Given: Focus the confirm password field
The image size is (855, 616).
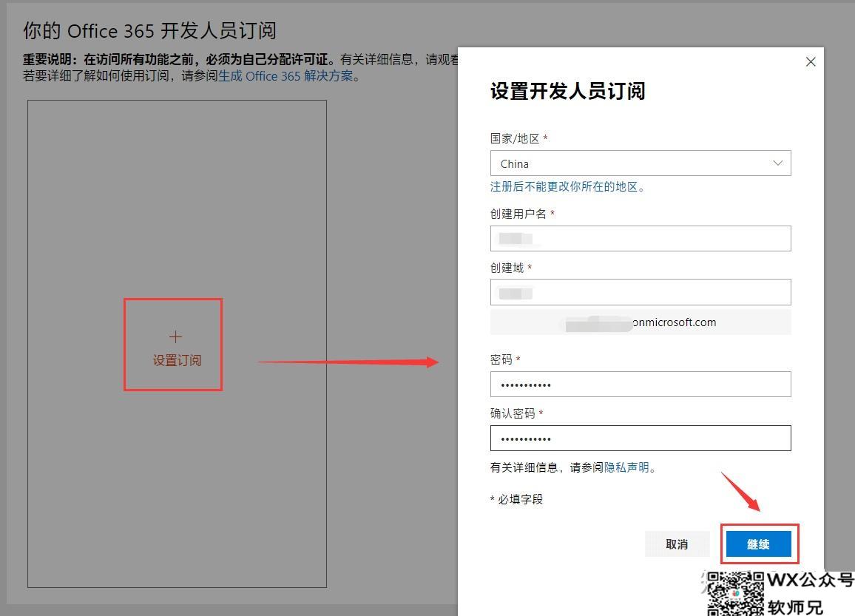Looking at the screenshot, I should tap(641, 439).
